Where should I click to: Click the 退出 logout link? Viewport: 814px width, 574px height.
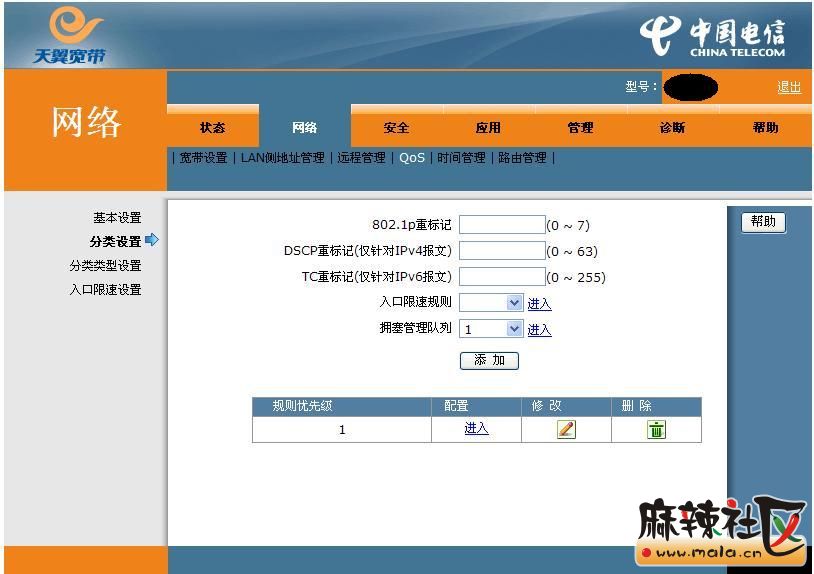pyautogui.click(x=789, y=87)
